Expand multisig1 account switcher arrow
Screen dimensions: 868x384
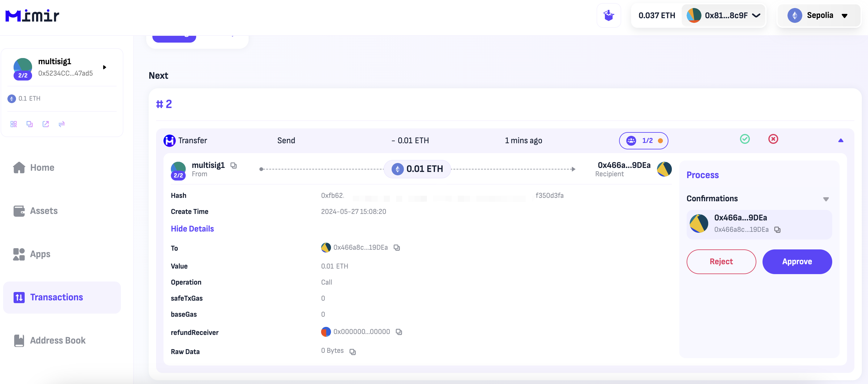[105, 67]
